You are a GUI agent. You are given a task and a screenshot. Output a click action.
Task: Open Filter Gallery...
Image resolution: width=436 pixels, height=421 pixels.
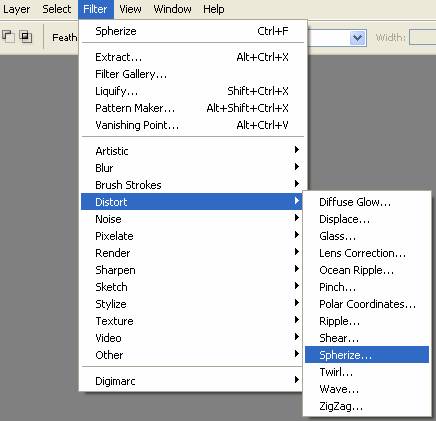click(x=192, y=74)
